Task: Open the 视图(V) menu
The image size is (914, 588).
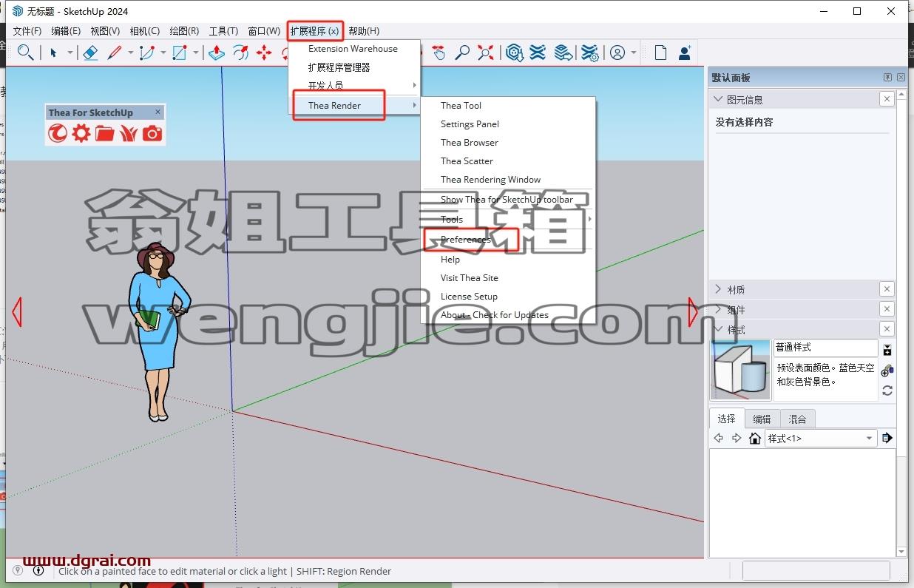Action: click(105, 31)
